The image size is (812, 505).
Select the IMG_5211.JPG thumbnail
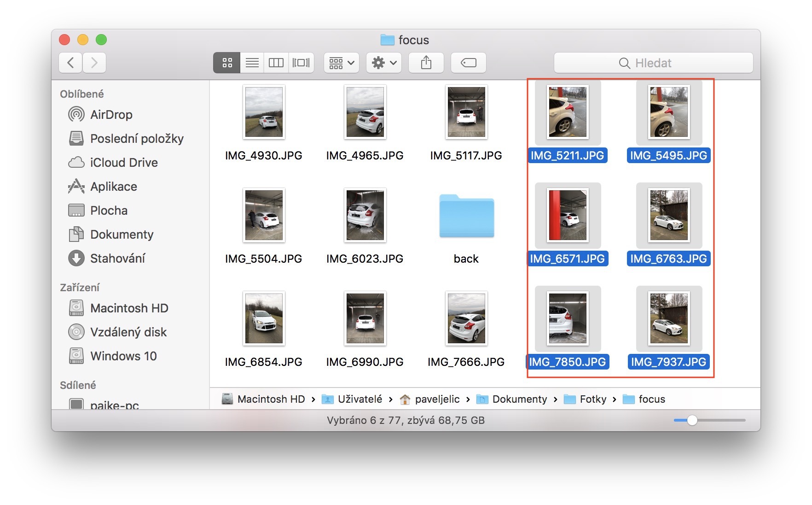coord(568,112)
